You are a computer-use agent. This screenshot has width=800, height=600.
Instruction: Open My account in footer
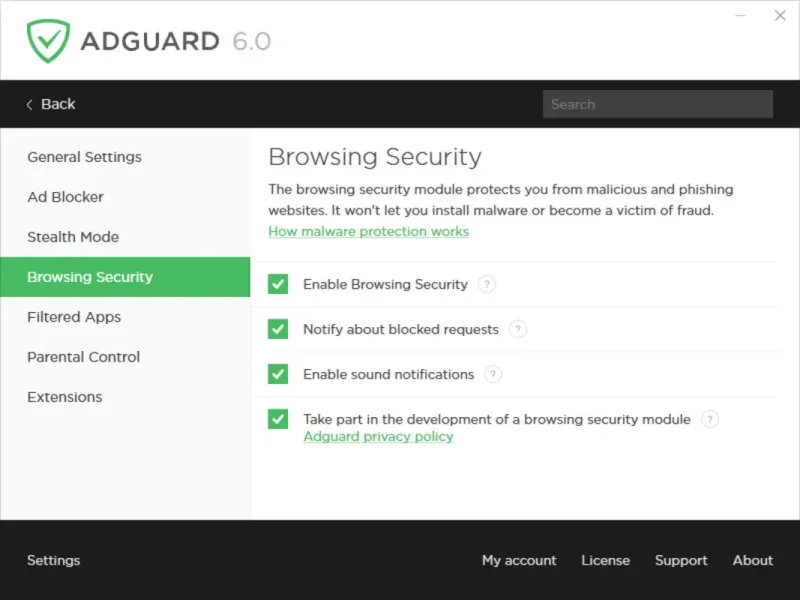[x=519, y=560]
